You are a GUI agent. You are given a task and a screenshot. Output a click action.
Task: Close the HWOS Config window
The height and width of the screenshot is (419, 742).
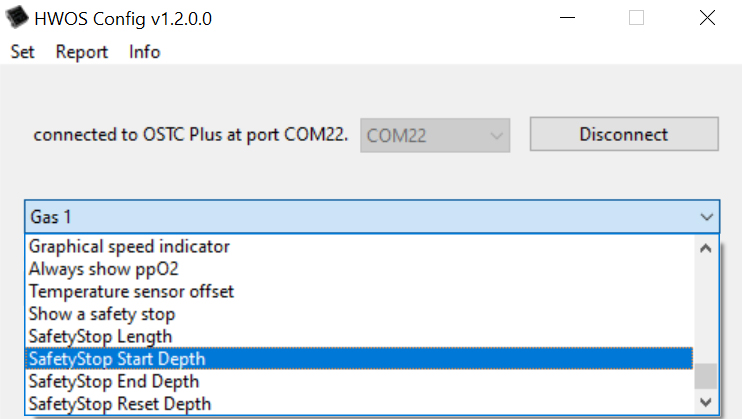point(708,19)
